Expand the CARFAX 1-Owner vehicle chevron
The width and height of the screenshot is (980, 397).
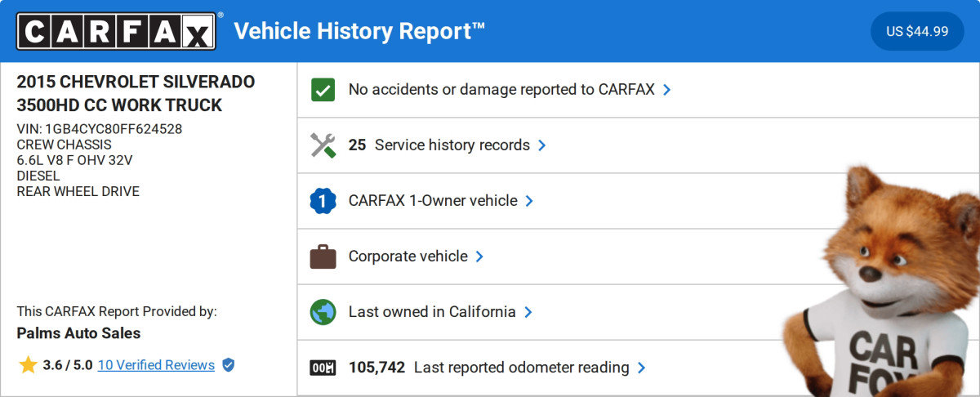[x=529, y=201]
